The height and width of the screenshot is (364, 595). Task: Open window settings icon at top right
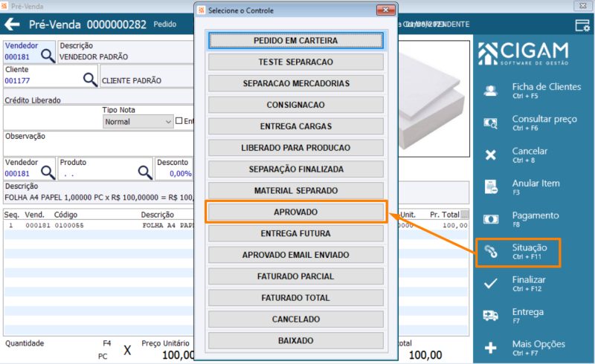582,25
